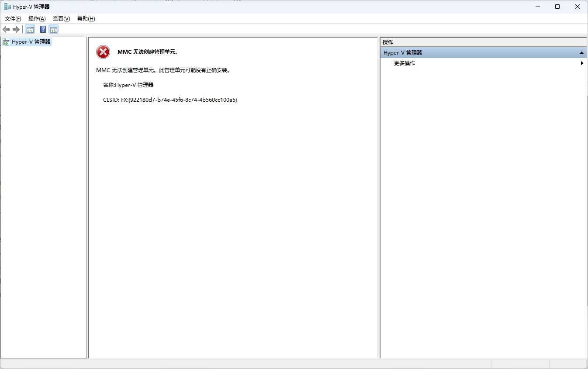This screenshot has height=369, width=588.
Task: Maximize the Hyper-V 管理器 window
Action: [557, 7]
